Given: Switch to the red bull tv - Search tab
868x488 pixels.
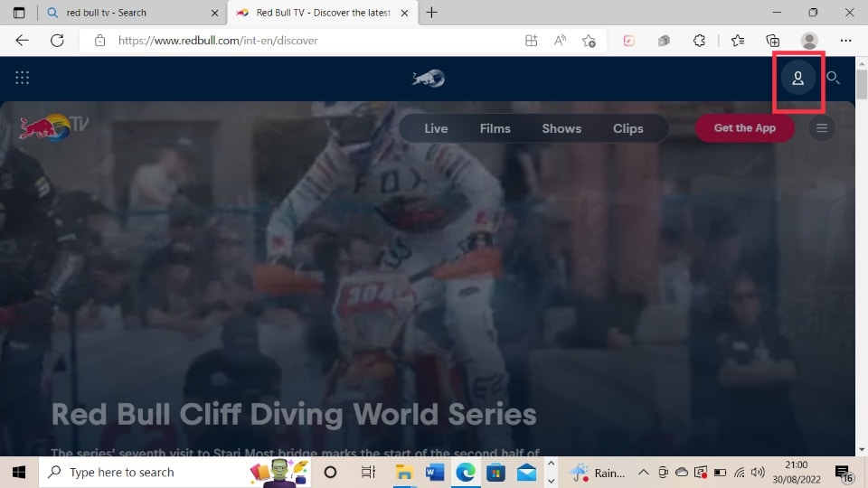Looking at the screenshot, I should [132, 13].
